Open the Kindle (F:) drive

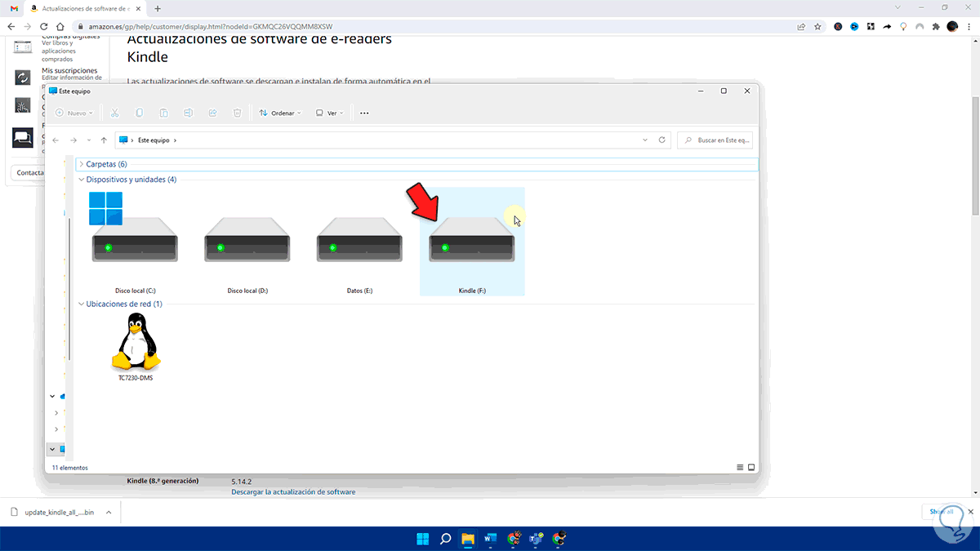[x=472, y=242]
